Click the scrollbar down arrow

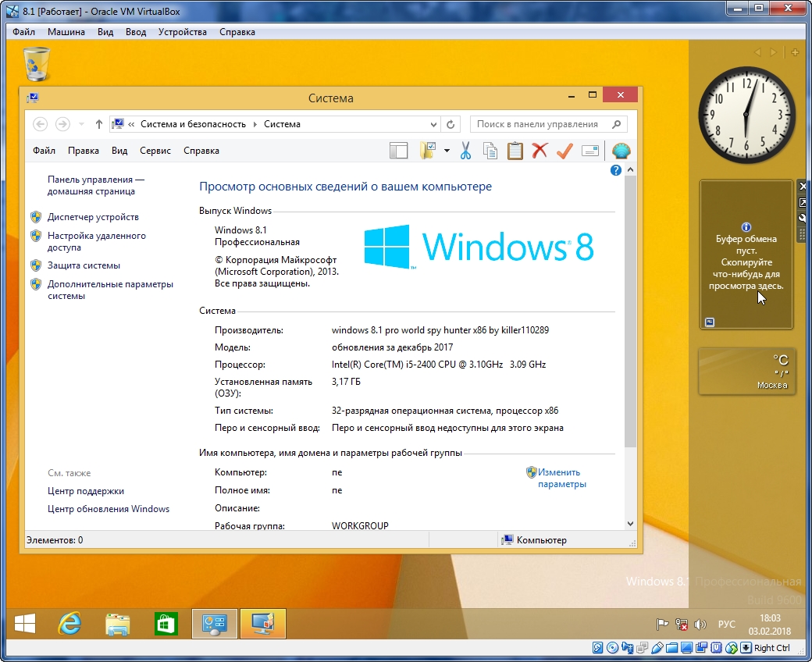click(630, 523)
